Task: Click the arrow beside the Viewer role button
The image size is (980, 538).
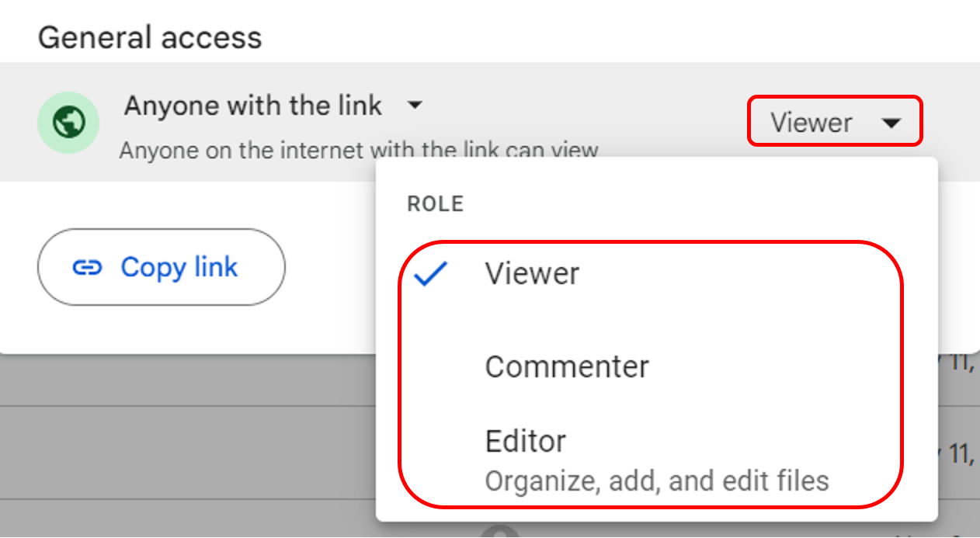Action: pos(891,123)
